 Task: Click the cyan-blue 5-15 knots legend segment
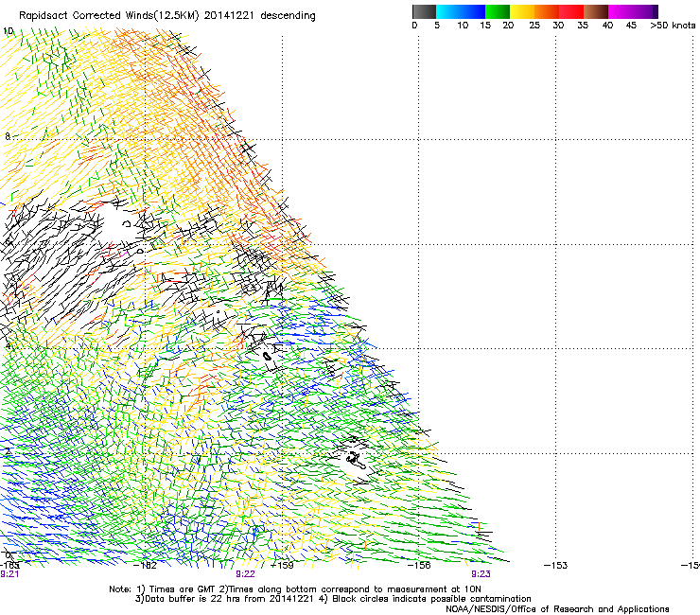click(461, 11)
